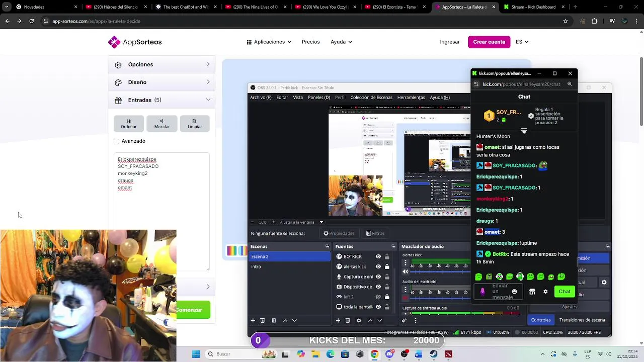
Task: Open OBS Archivo menu
Action: pos(261,97)
